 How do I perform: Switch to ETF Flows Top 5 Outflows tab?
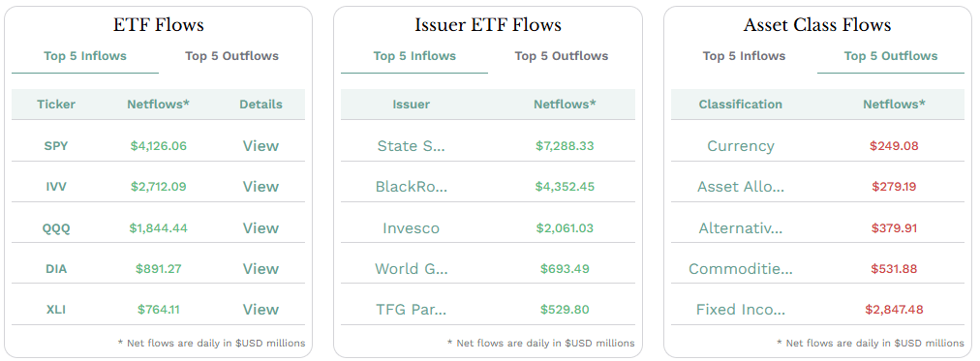(x=231, y=56)
